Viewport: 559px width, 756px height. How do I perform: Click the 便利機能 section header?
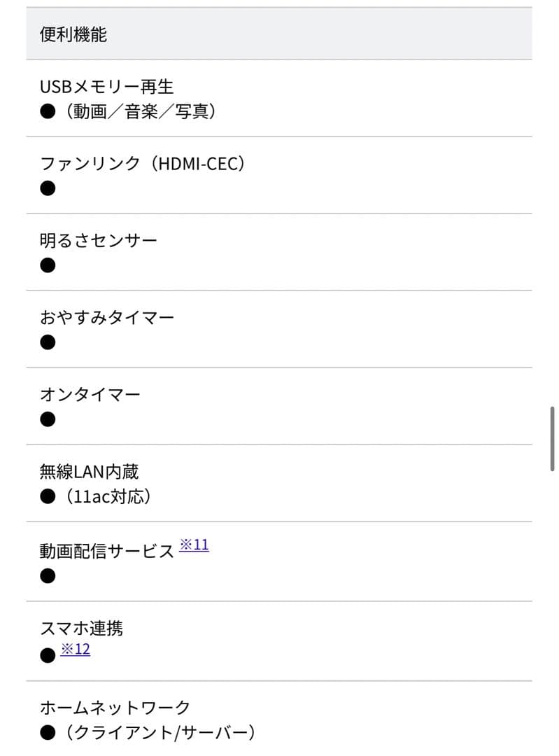pyautogui.click(x=73, y=34)
